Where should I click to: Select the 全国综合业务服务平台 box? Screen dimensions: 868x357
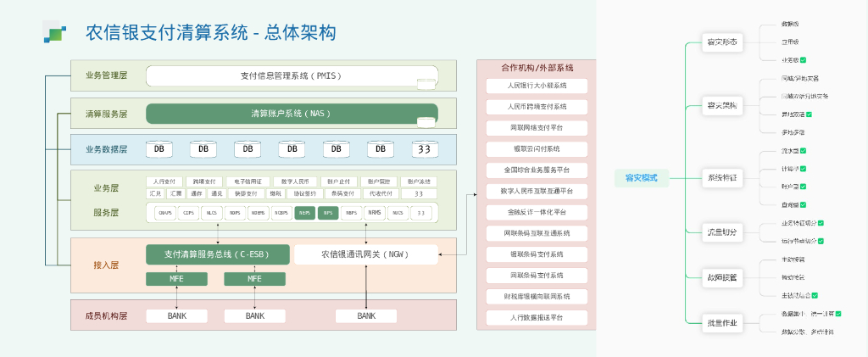[537, 170]
